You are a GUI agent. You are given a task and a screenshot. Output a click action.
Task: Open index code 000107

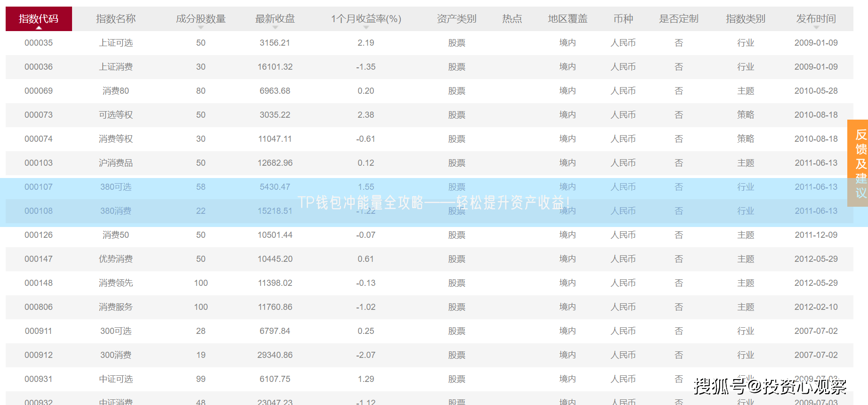click(x=39, y=187)
